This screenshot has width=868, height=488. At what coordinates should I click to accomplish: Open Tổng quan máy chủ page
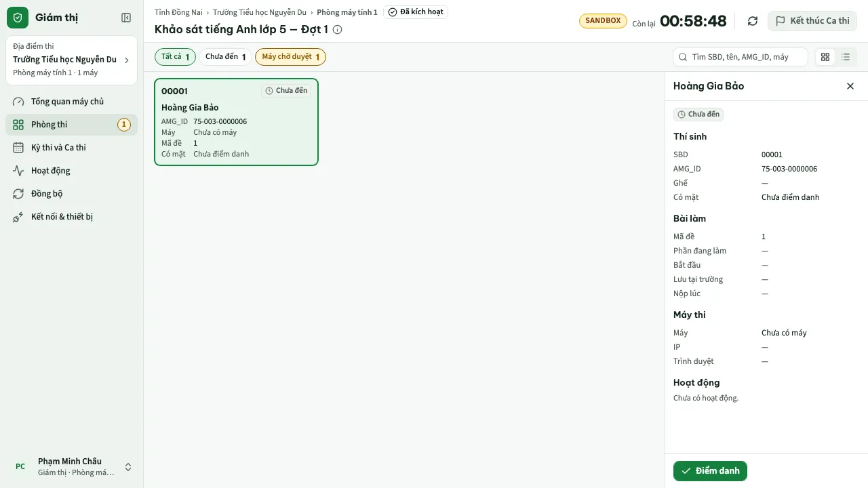(x=71, y=102)
